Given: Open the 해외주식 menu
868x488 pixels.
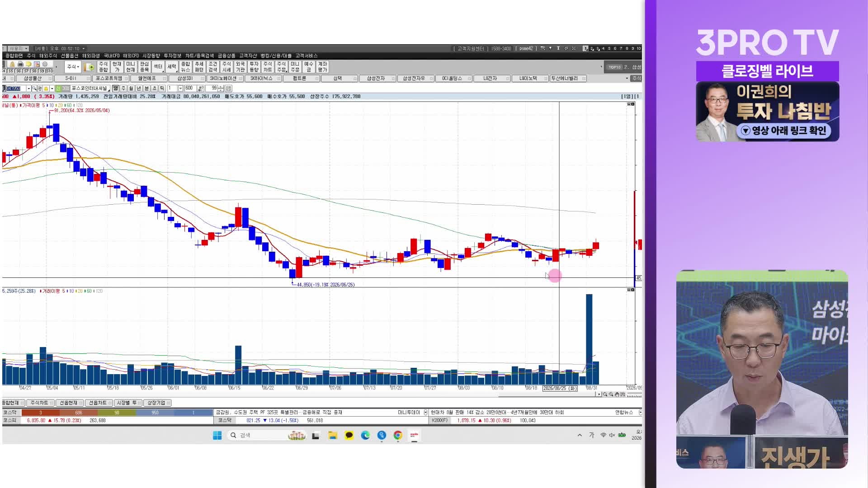Looking at the screenshot, I should (x=48, y=56).
